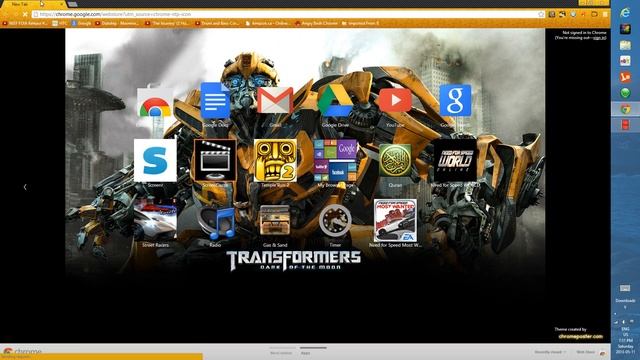The width and height of the screenshot is (640, 360).
Task: Switch to the Most visited page
Action: click(281, 353)
